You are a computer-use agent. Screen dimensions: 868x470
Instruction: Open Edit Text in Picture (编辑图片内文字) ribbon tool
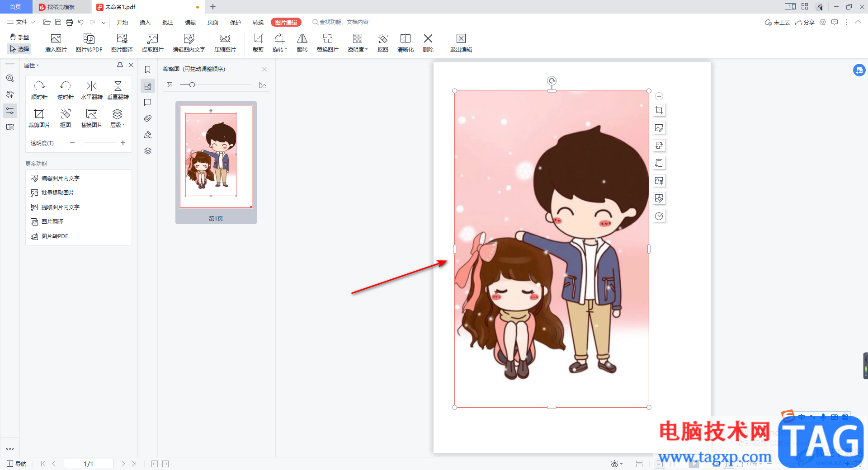point(189,43)
